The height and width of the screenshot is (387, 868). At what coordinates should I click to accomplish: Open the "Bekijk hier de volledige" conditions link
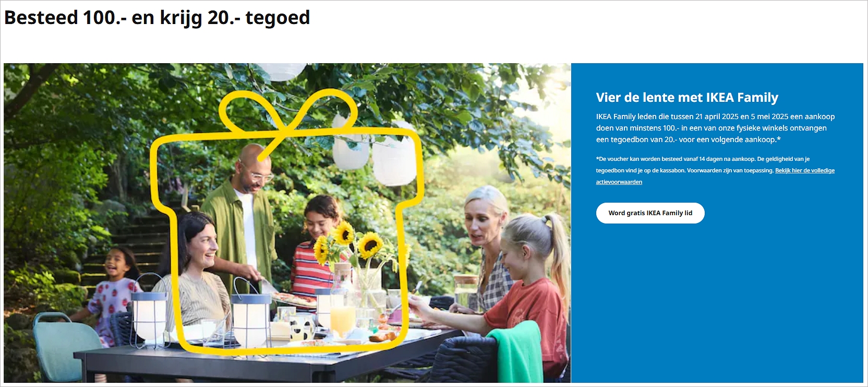pos(804,171)
